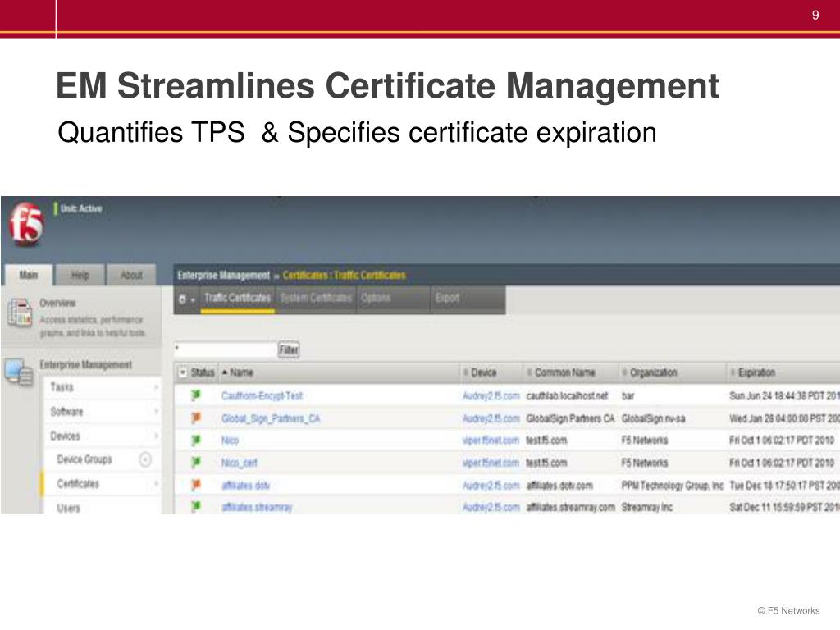The width and height of the screenshot is (840, 630).
Task: Click the Enterprise Management breadcrumb
Action: click(223, 276)
